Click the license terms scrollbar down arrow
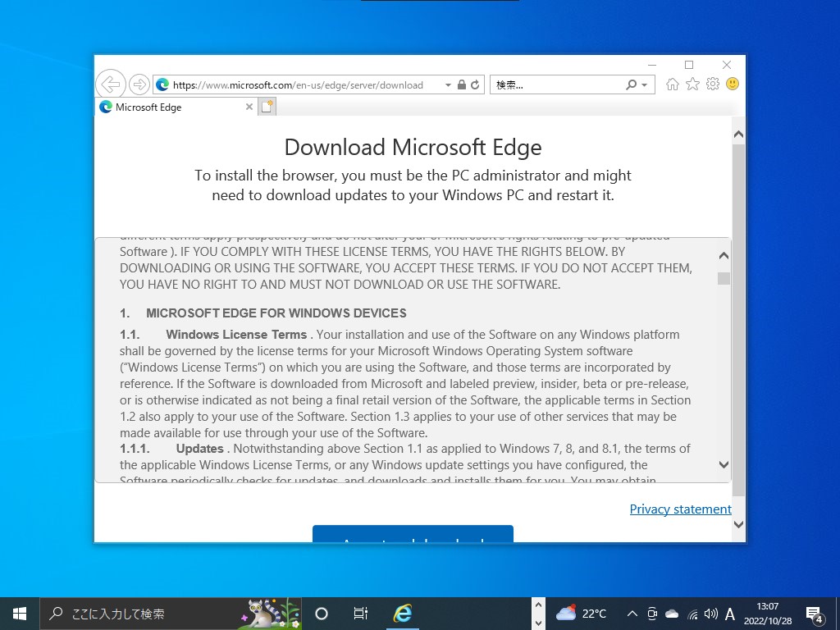Image resolution: width=840 pixels, height=630 pixels. 724,464
